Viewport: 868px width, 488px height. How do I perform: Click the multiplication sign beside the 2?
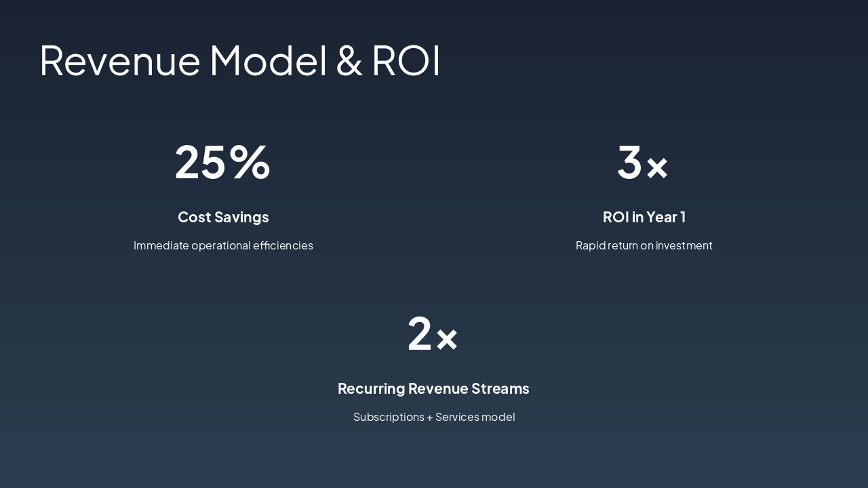tap(447, 339)
